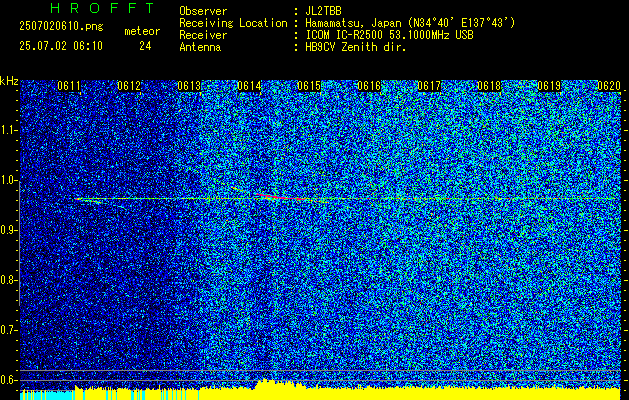The width and height of the screenshot is (629, 400).
Task: Click the 0614 time marker
Action: pyautogui.click(x=249, y=86)
